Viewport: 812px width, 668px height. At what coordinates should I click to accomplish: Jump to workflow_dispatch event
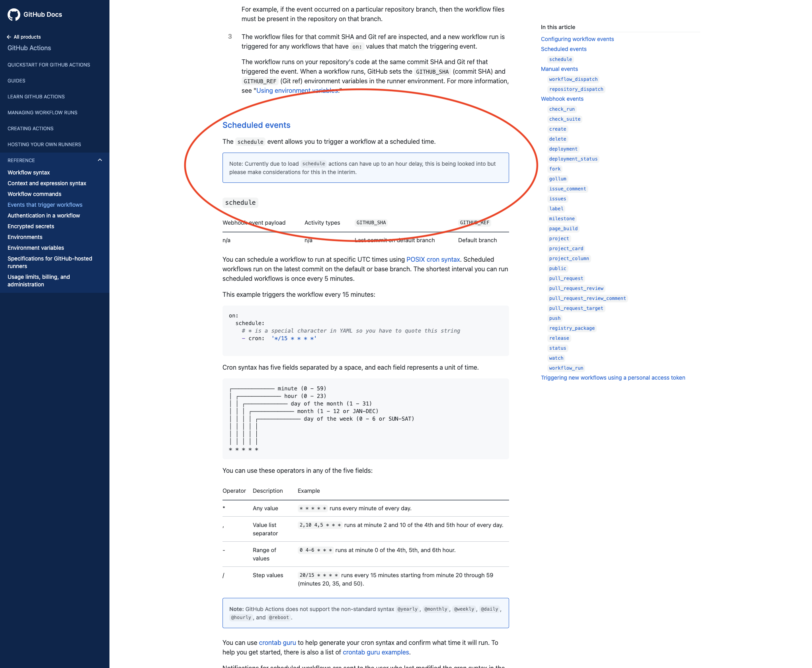pyautogui.click(x=573, y=79)
